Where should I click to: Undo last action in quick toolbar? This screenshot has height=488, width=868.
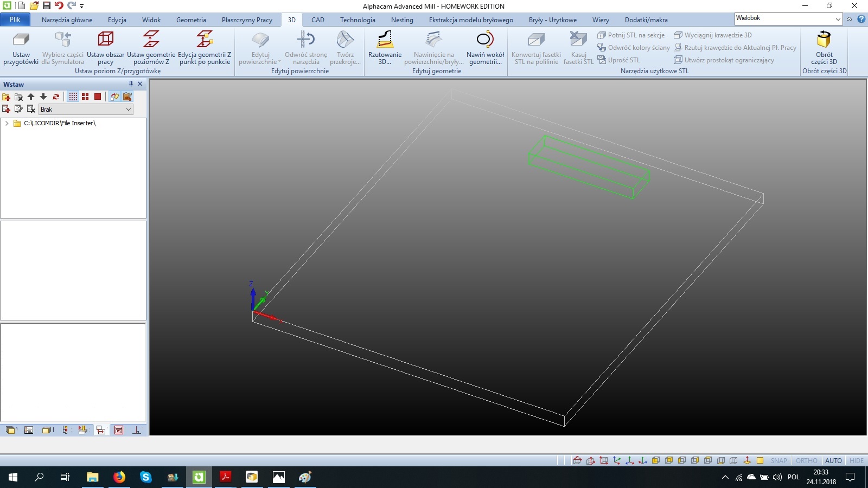[x=59, y=6]
